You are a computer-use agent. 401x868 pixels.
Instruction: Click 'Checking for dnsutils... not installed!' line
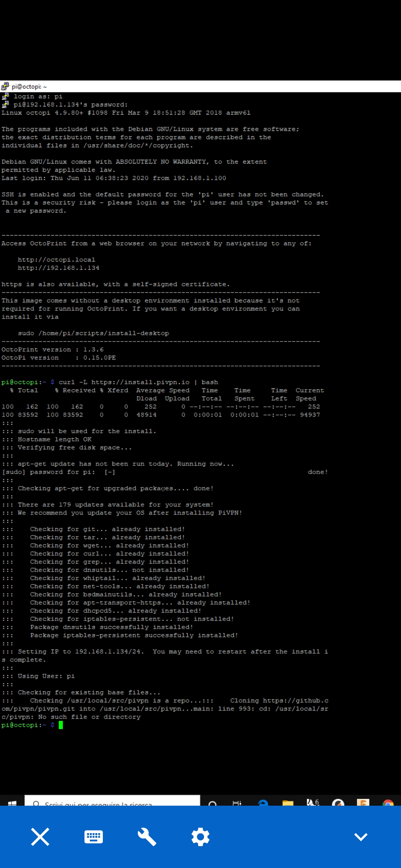[x=110, y=570]
